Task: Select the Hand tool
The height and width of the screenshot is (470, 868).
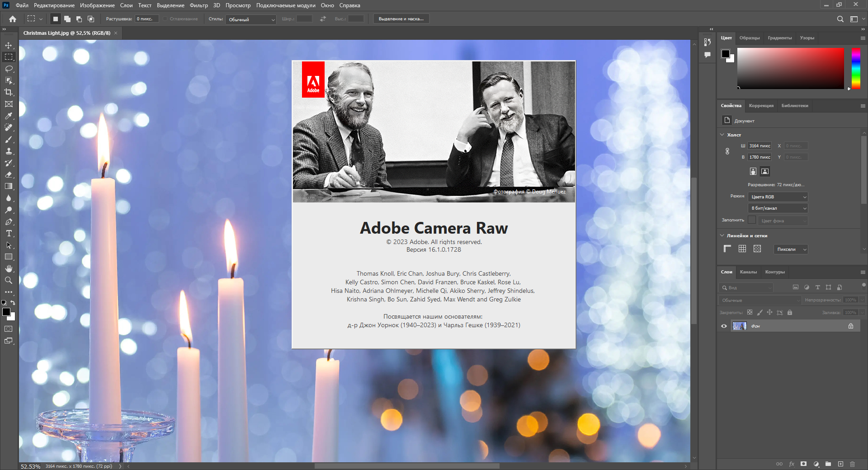Action: tap(9, 268)
